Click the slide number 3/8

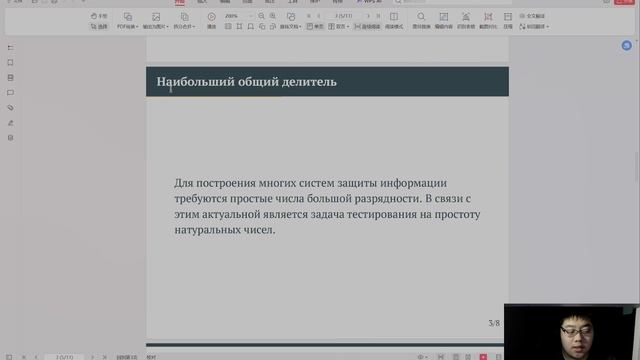tap(494, 323)
